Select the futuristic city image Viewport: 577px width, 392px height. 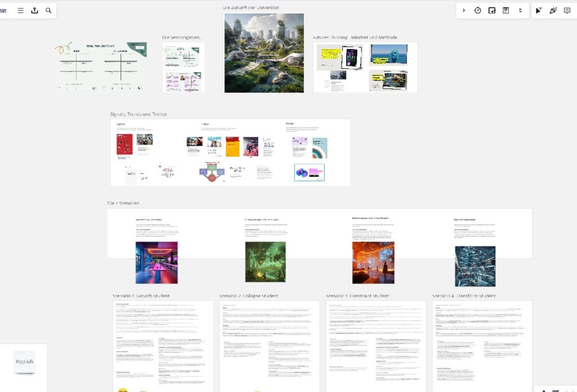pyautogui.click(x=264, y=53)
